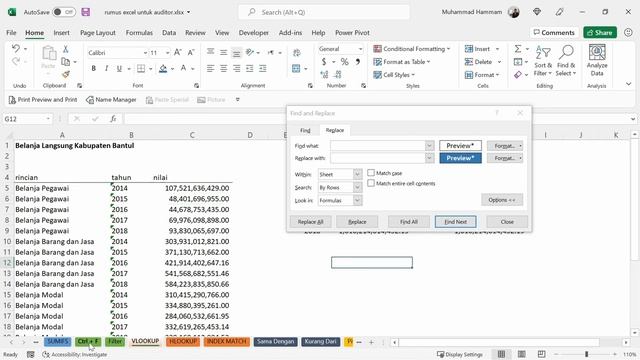Viewport: 640px width, 360px height.
Task: Click Print Preview and Print
Action: [x=43, y=100]
